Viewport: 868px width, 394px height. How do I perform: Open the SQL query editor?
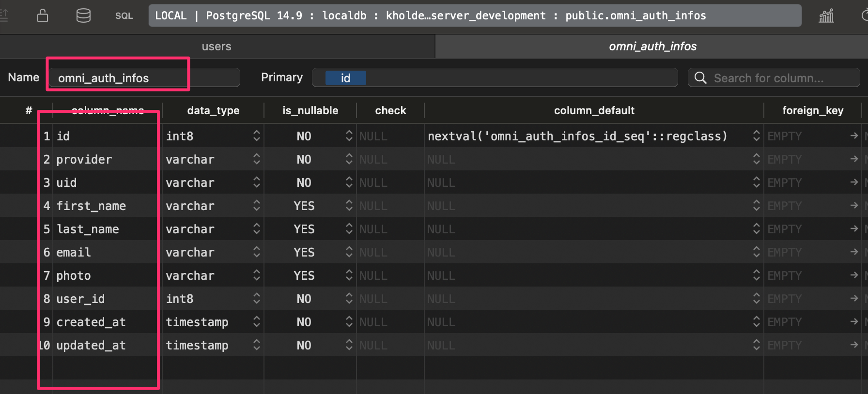pos(124,16)
